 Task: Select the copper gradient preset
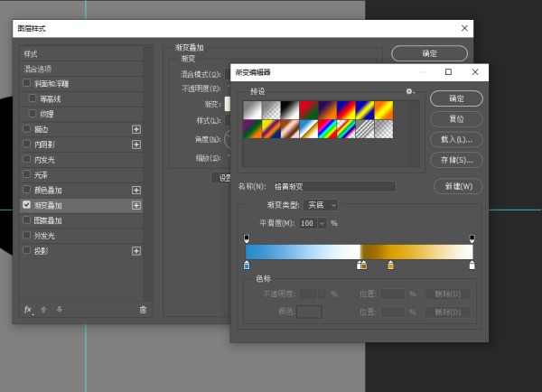pyautogui.click(x=290, y=129)
